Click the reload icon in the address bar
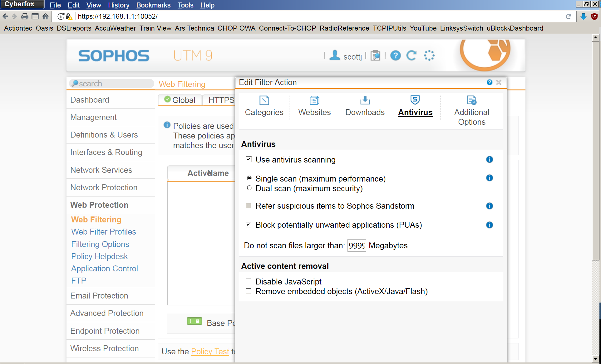The image size is (601, 364). point(568,16)
